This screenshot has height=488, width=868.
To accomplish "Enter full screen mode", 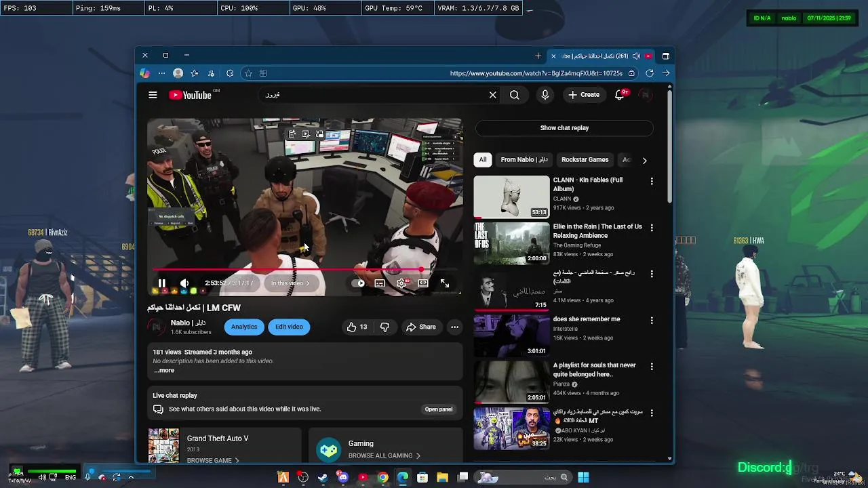I will click(x=445, y=283).
